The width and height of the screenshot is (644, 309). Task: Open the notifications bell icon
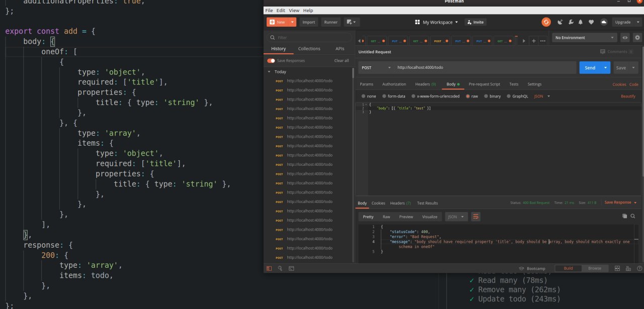click(x=581, y=22)
